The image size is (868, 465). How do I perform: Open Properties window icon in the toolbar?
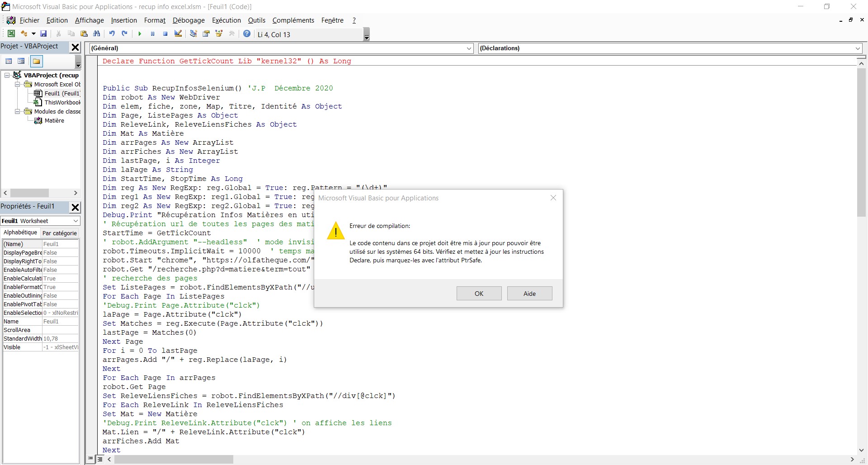[206, 34]
